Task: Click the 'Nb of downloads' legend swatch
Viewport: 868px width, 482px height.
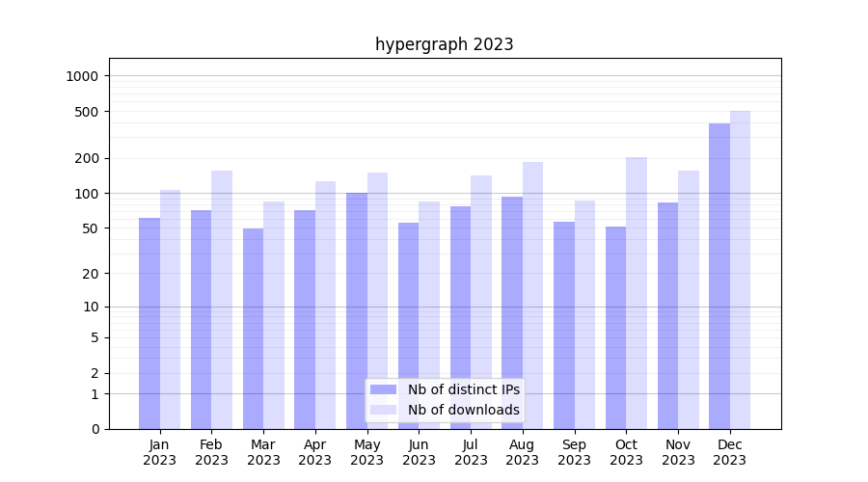Action: tap(383, 410)
